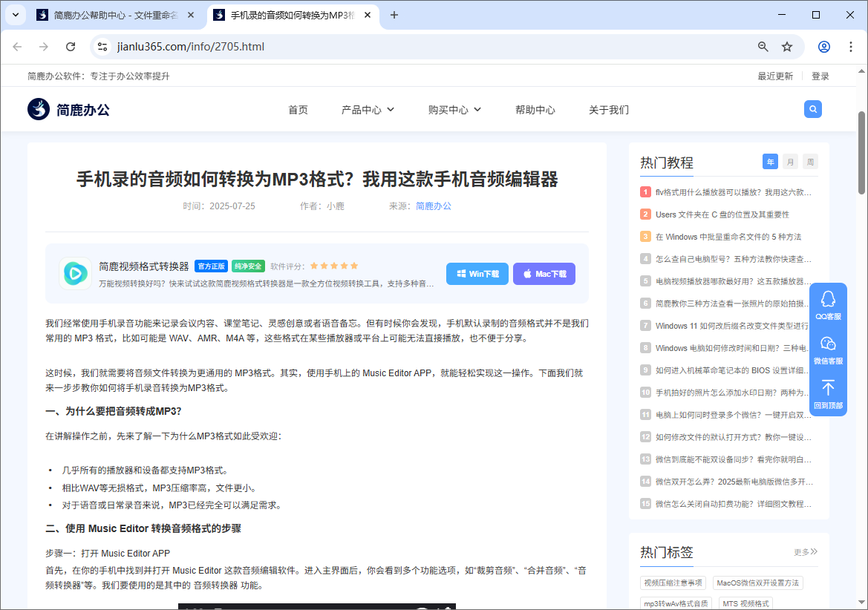The image size is (868, 610).
Task: Switch ranking to 周 weekly view
Action: 810,161
